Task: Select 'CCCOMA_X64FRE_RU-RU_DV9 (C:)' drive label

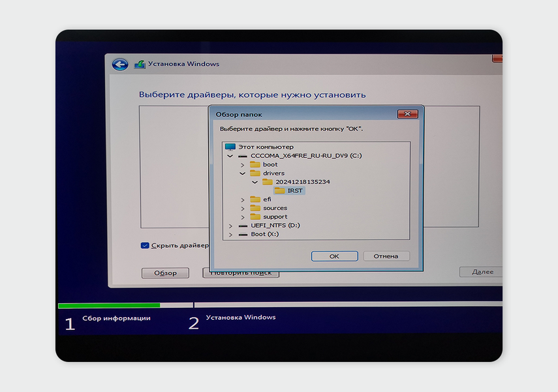Action: point(306,155)
